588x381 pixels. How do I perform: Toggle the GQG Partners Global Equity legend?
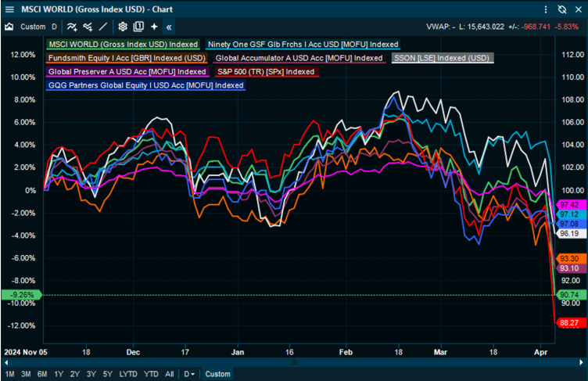coord(146,85)
